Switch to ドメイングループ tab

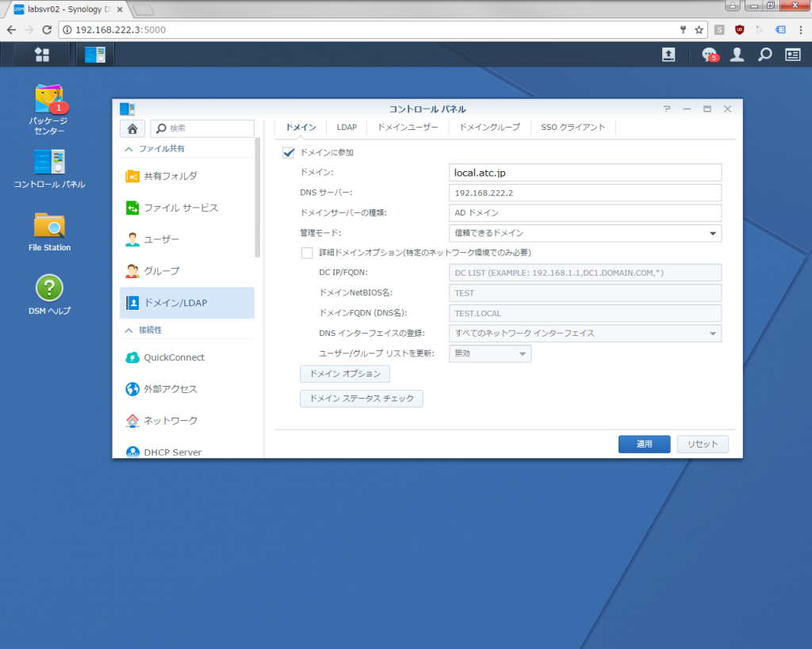click(489, 128)
